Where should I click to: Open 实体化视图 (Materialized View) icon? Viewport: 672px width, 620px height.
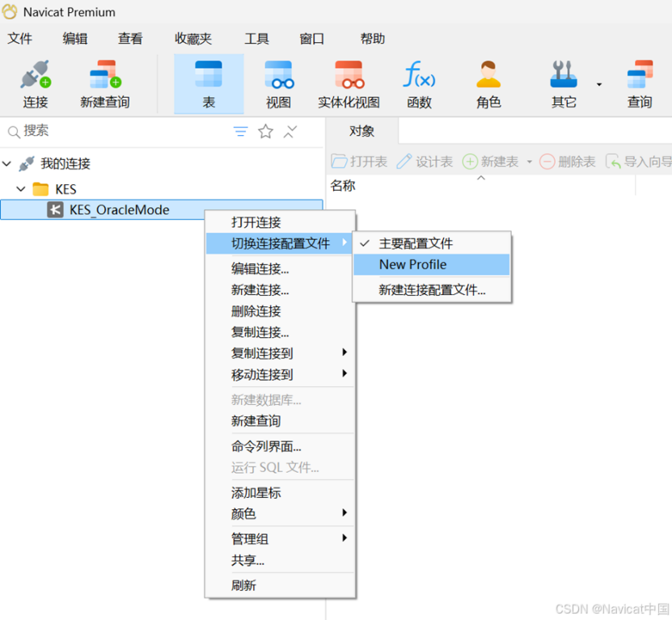click(x=349, y=84)
